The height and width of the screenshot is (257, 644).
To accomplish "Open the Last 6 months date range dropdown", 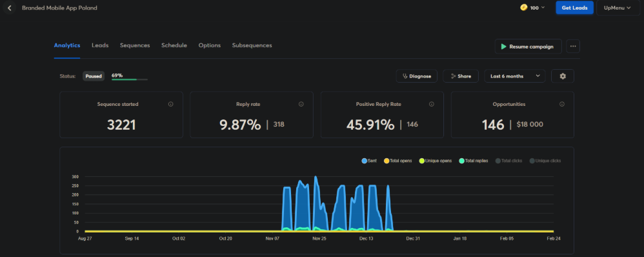I will pos(515,76).
